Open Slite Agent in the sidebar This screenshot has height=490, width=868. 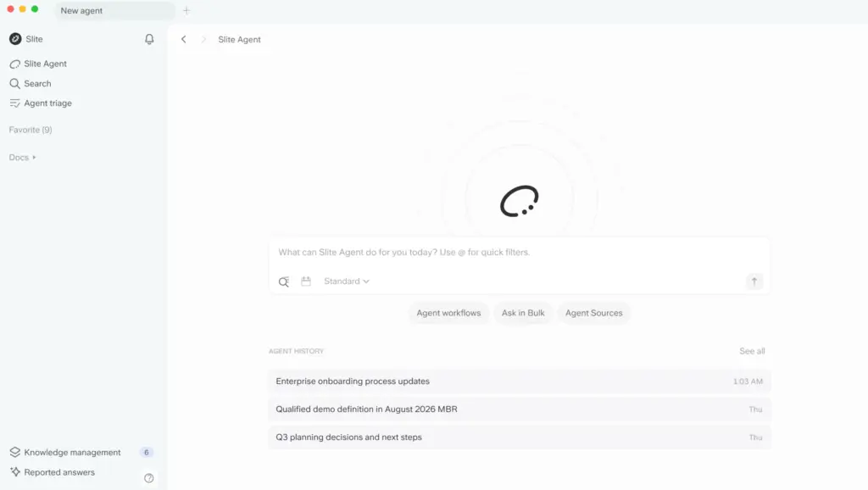(x=46, y=64)
